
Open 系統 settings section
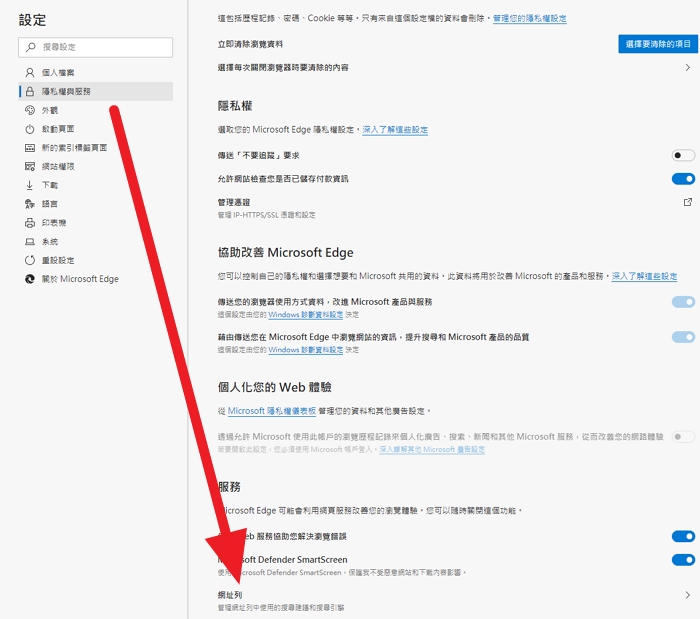[x=96, y=241]
